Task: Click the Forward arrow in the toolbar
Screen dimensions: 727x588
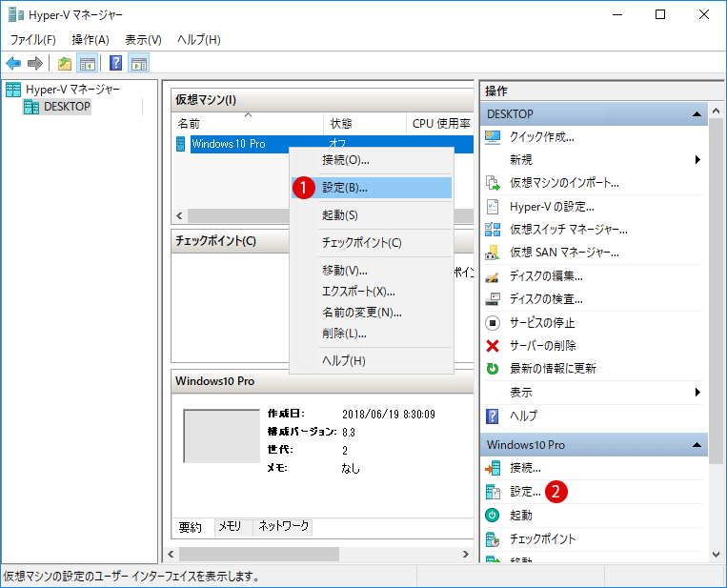Action: coord(35,63)
